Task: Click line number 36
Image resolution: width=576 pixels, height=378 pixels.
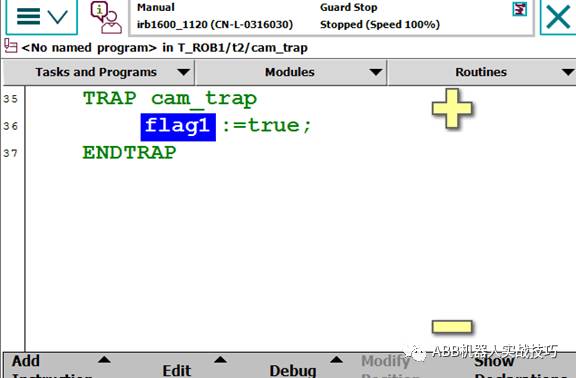Action: click(11, 126)
